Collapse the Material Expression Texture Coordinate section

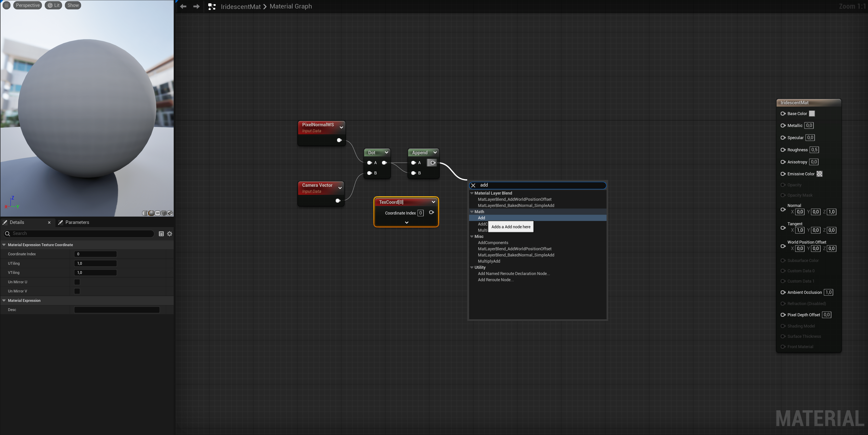pos(4,245)
